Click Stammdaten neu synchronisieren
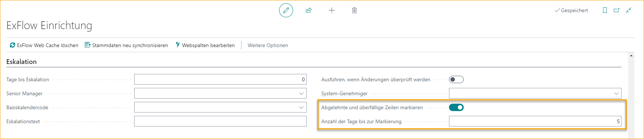The image size is (644, 139). [126, 45]
